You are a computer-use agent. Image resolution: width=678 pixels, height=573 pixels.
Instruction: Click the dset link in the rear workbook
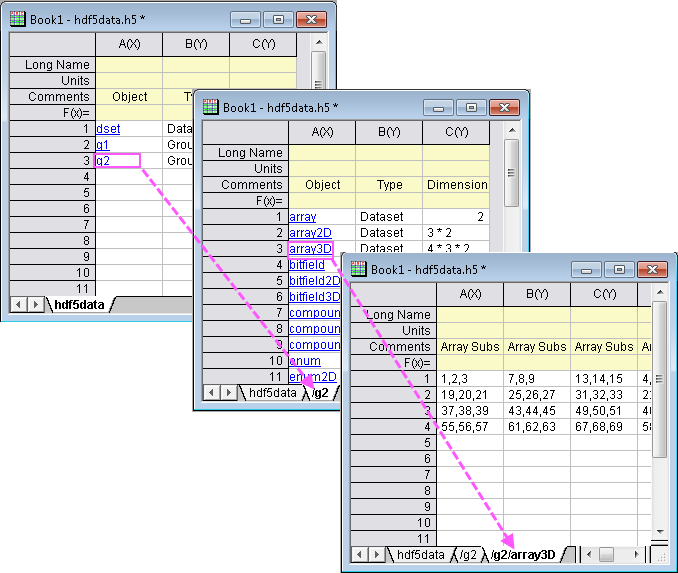pos(107,128)
